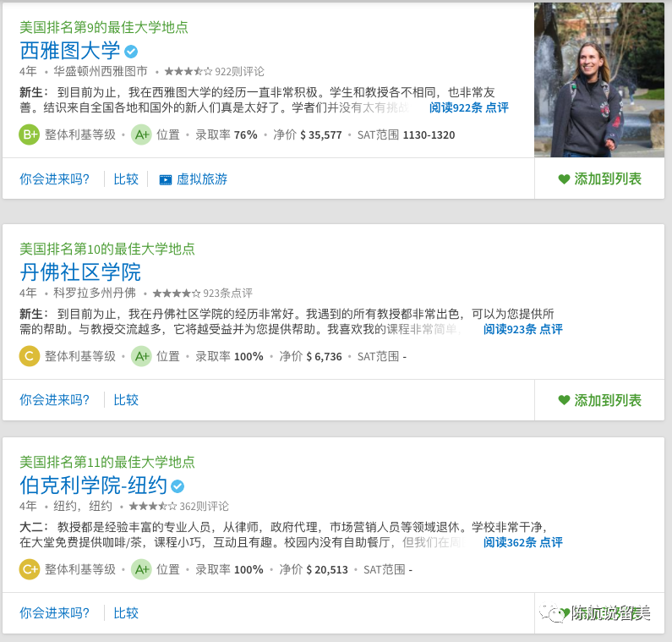The width and height of the screenshot is (672, 642).
Task: Click the net price $ 6,736 value
Action: click(324, 357)
